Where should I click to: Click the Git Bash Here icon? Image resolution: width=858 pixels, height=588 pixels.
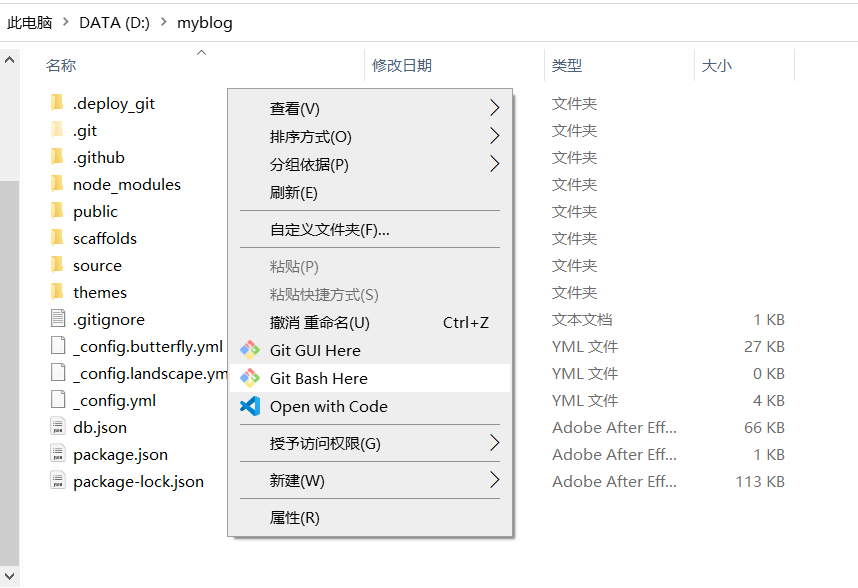(x=250, y=379)
